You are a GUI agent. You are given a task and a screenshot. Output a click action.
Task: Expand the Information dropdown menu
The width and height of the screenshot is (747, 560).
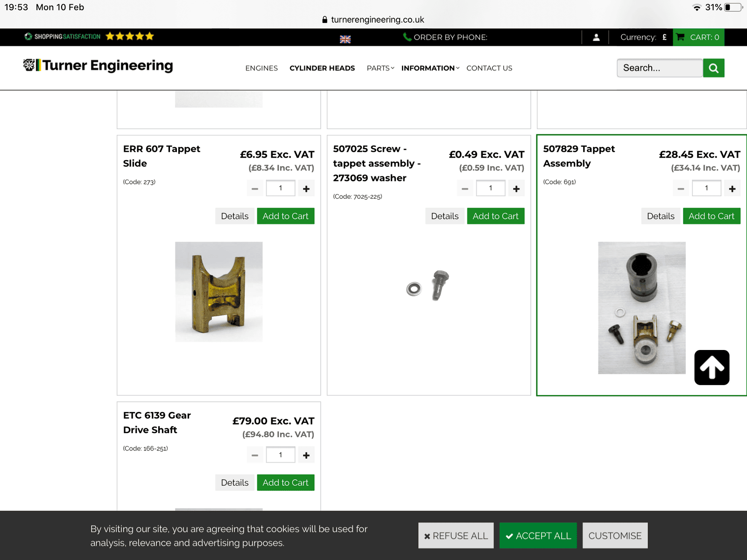pos(430,68)
